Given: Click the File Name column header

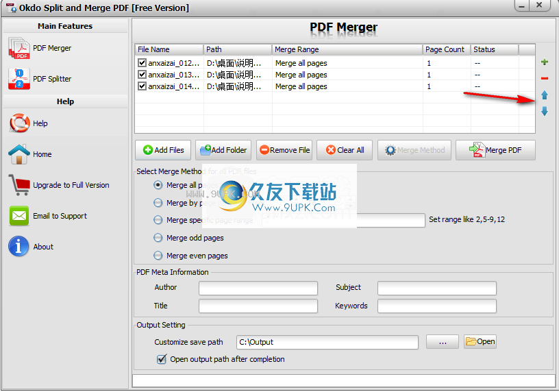Looking at the screenshot, I should tap(169, 49).
